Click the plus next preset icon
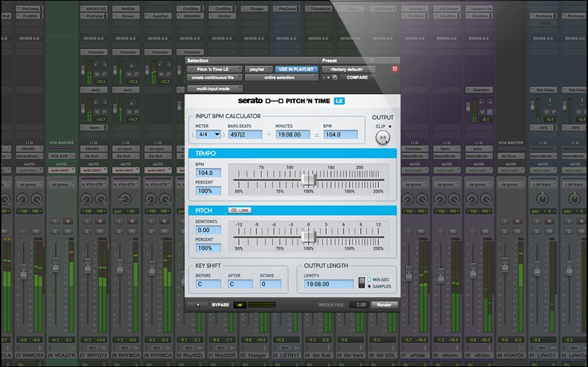588x367 pixels. (329, 77)
